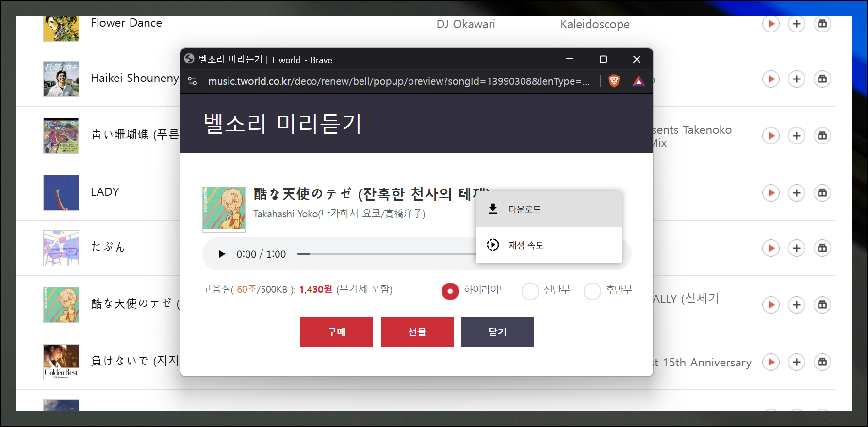Select the 전반부 radio option
Viewport: 868px width, 427px height.
point(530,291)
